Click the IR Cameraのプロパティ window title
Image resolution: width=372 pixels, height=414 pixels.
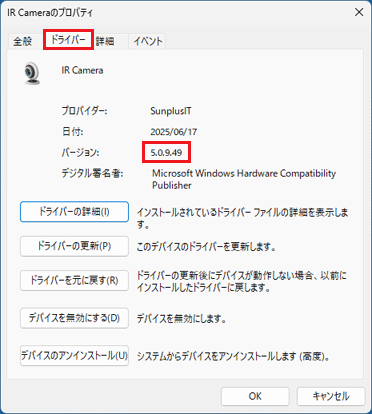[50, 13]
